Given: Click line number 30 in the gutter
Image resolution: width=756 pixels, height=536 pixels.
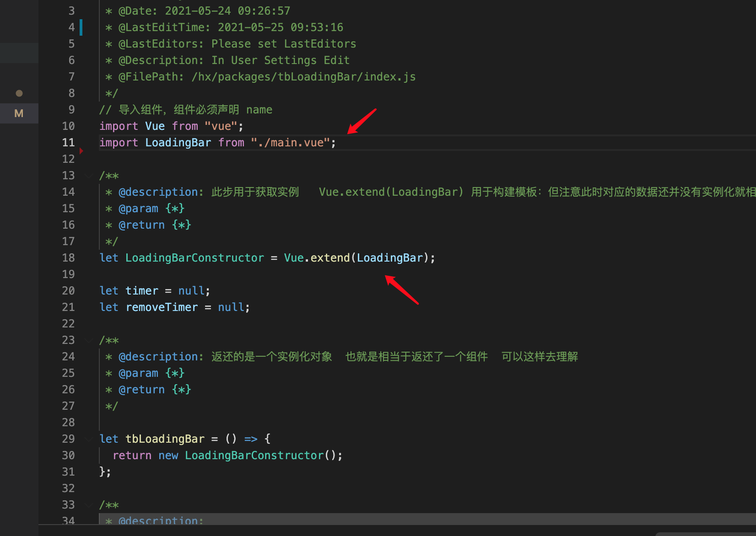Looking at the screenshot, I should click(68, 456).
